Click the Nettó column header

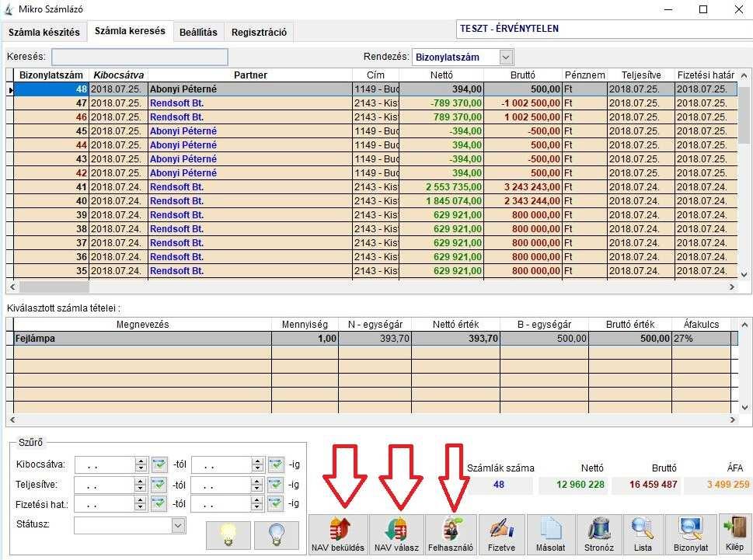441,75
